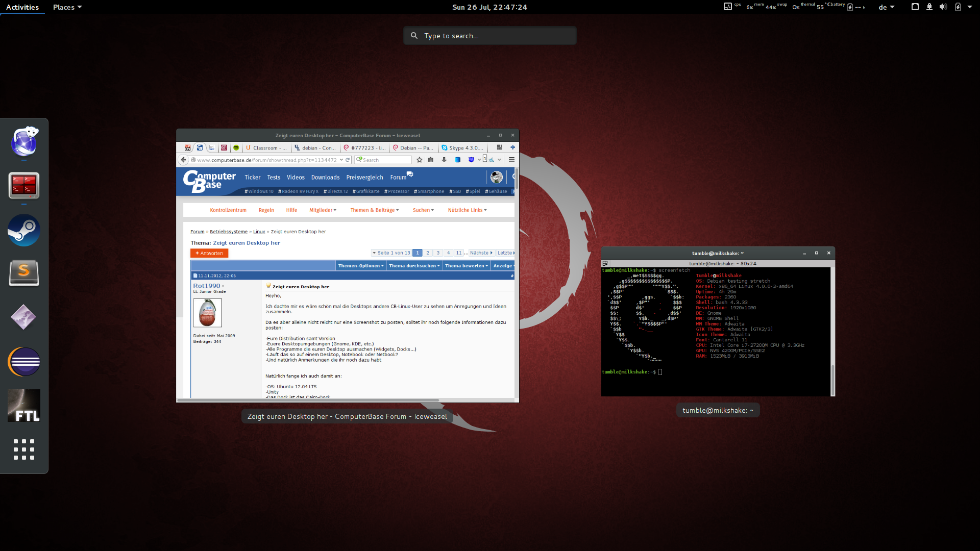Click the Antworten reply button

click(x=209, y=254)
